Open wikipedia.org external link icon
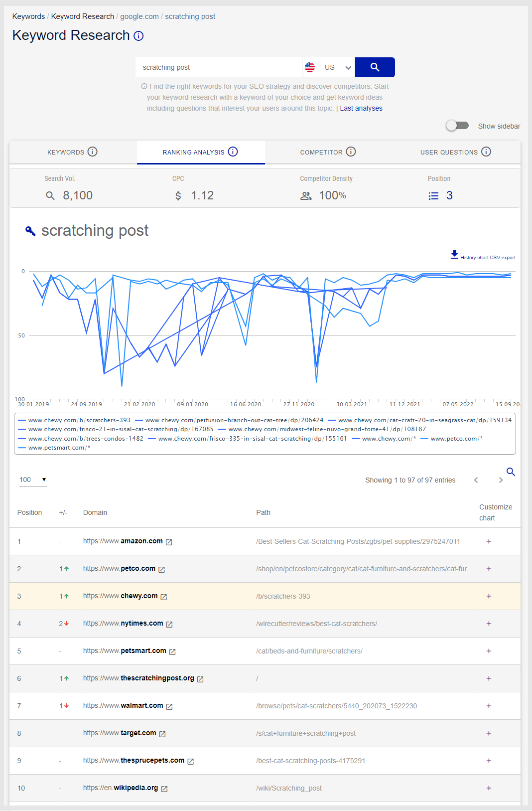Image resolution: width=532 pixels, height=811 pixels. click(164, 789)
